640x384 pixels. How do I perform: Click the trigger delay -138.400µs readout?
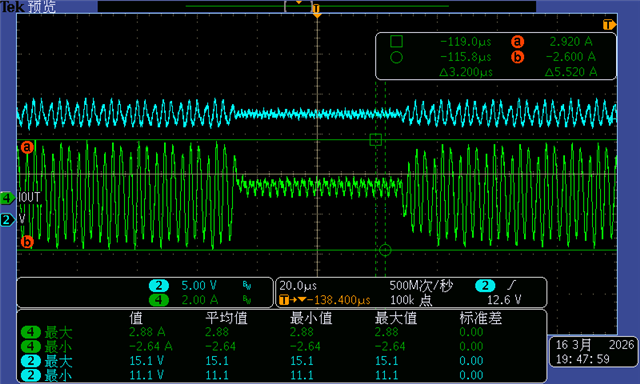325,300
